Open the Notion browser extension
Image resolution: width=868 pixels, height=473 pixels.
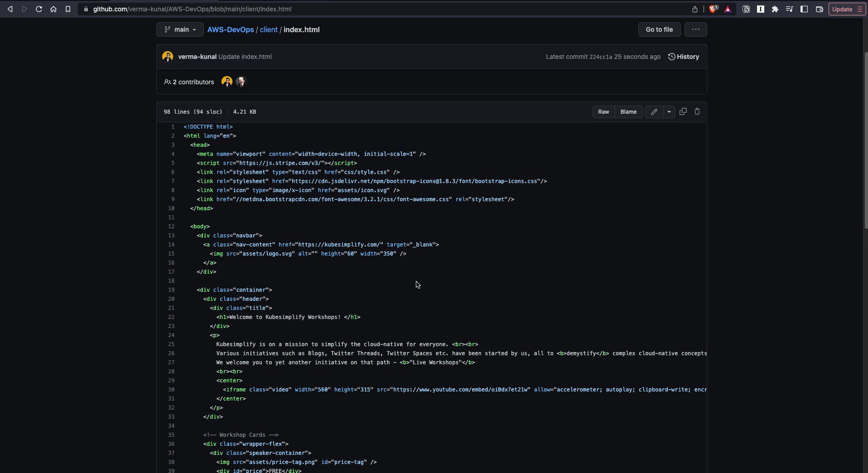click(747, 9)
